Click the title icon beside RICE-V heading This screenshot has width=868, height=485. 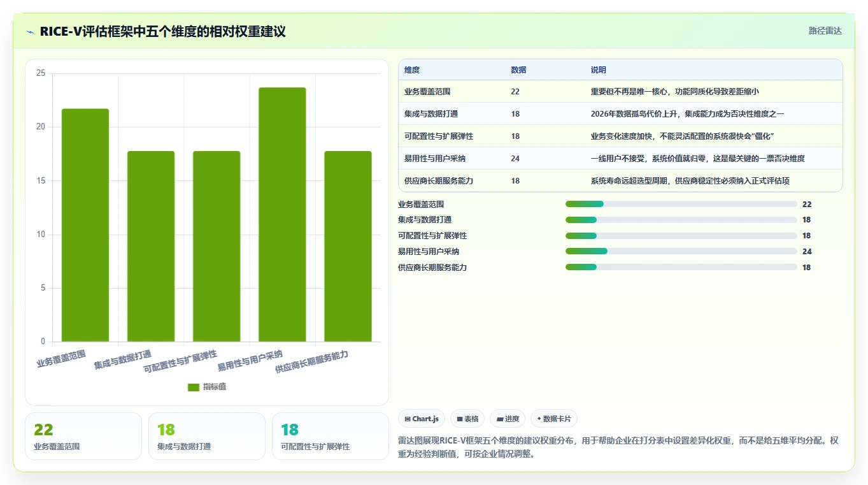31,32
